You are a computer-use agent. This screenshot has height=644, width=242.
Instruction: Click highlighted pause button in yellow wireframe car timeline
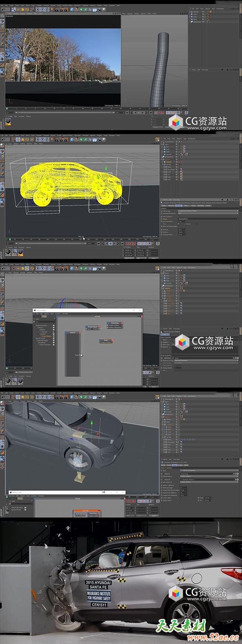click(111, 244)
